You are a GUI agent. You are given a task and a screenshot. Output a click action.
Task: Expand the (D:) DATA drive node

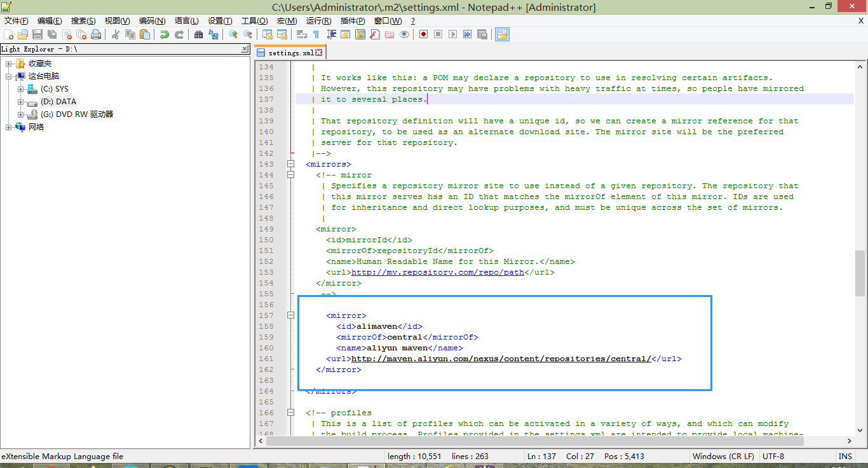tap(21, 102)
